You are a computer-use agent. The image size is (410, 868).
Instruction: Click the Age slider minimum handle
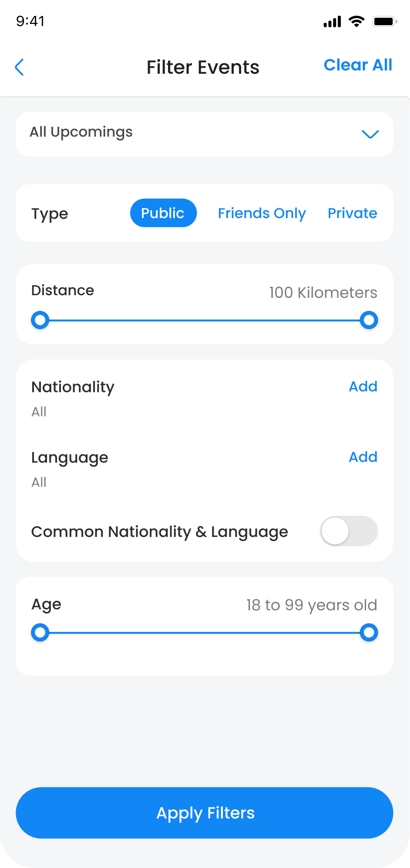[x=40, y=633]
